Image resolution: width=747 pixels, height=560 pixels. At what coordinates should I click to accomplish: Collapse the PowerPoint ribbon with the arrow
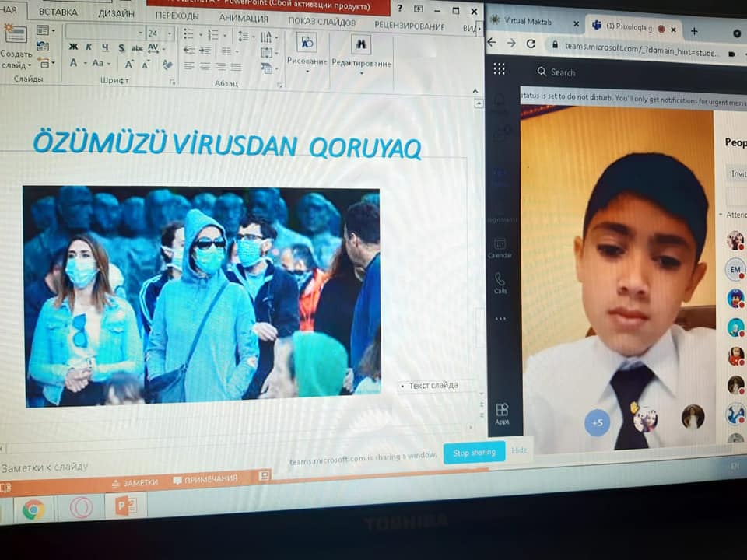(475, 91)
